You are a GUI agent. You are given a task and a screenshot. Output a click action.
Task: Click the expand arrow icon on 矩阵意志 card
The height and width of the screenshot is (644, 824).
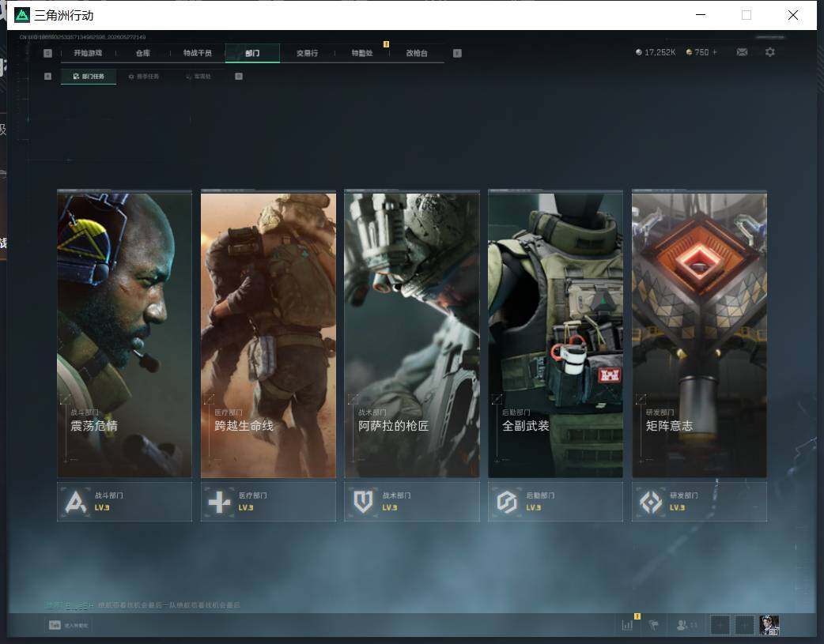(x=641, y=399)
